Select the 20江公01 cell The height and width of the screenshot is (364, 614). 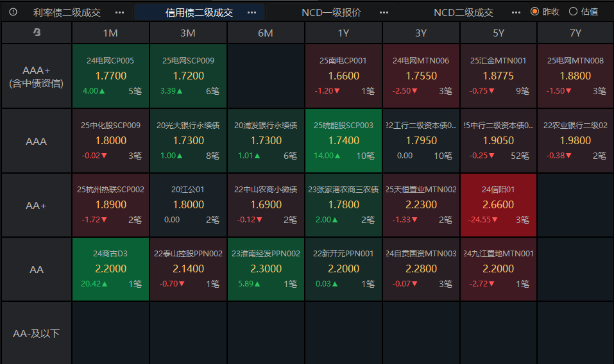[188, 205]
